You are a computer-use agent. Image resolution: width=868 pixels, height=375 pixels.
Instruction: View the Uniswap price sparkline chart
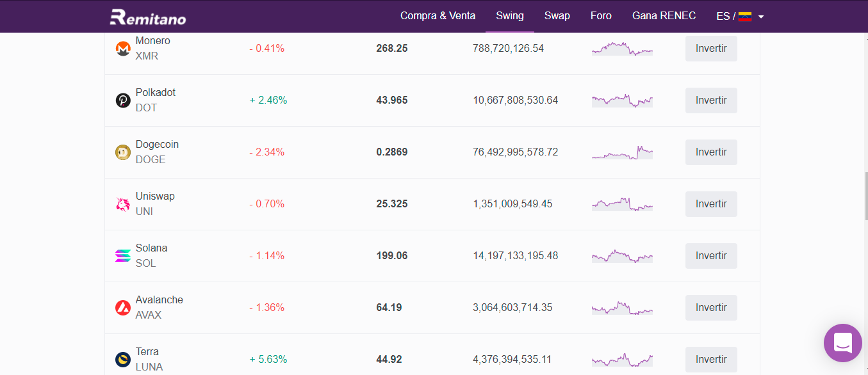tap(622, 204)
